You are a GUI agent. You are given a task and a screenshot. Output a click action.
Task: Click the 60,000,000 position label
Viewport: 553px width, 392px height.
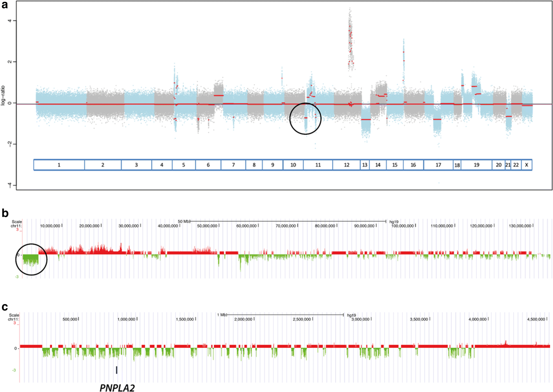246,226
